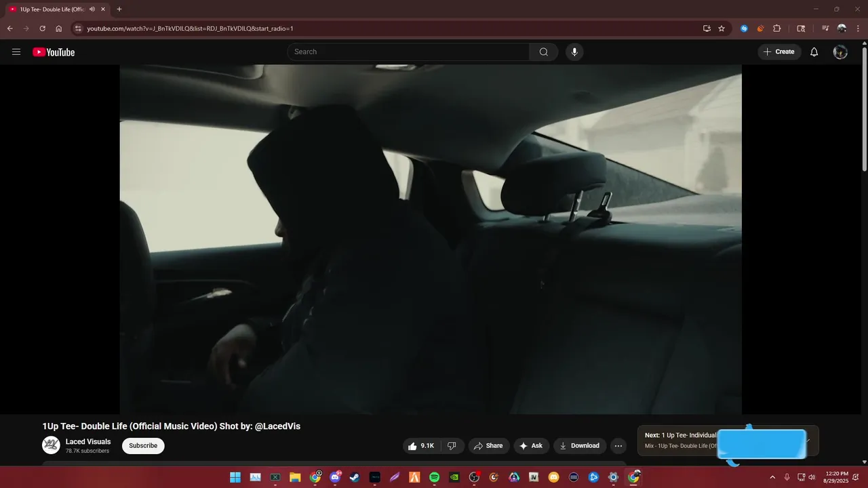This screenshot has height=488, width=868.
Task: Ask about this video
Action: point(531,446)
